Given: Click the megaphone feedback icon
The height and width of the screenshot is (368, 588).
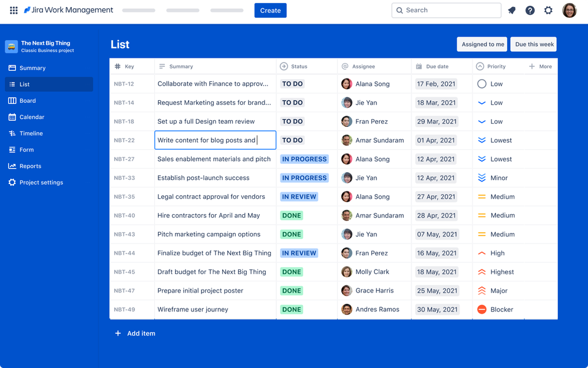Looking at the screenshot, I should (511, 10).
